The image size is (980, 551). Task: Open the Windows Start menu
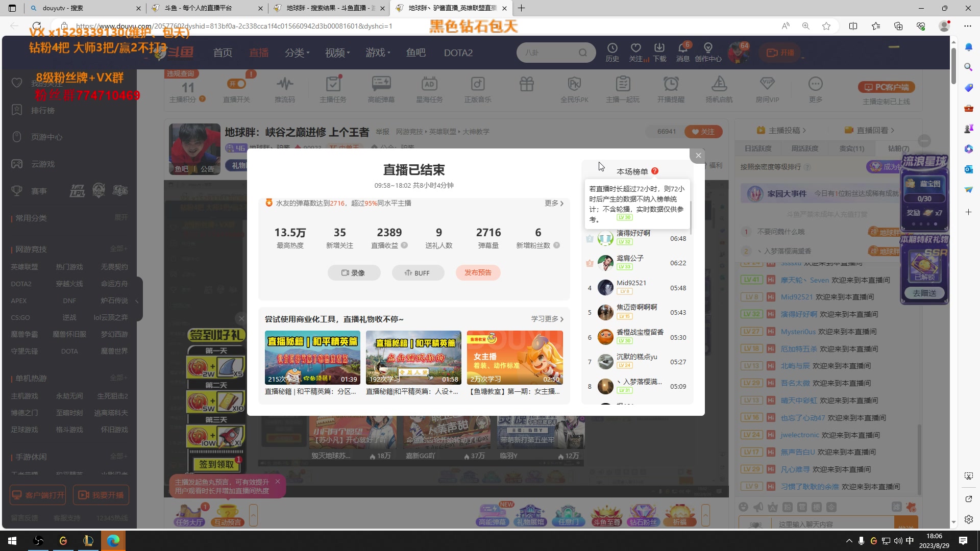pyautogui.click(x=12, y=540)
